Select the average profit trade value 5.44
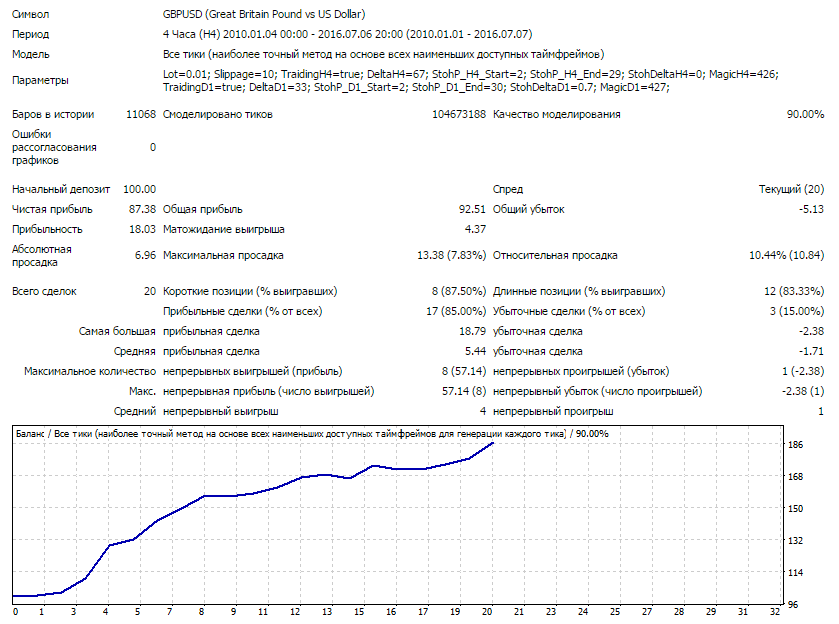The height and width of the screenshot is (624, 839). tap(475, 352)
